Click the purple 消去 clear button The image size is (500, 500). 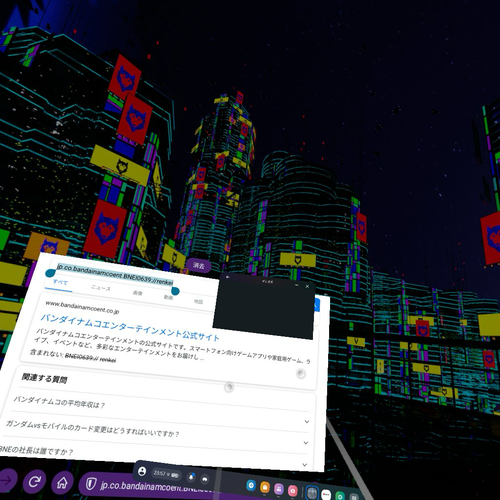[198, 266]
